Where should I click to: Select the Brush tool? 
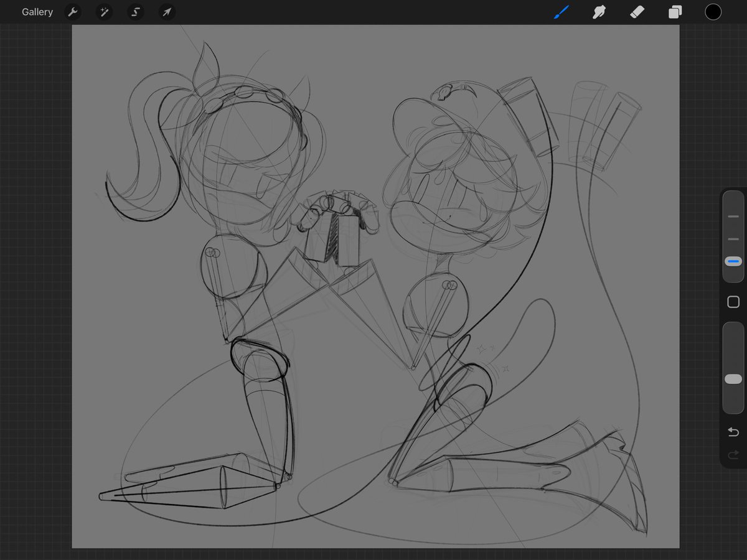coord(561,12)
